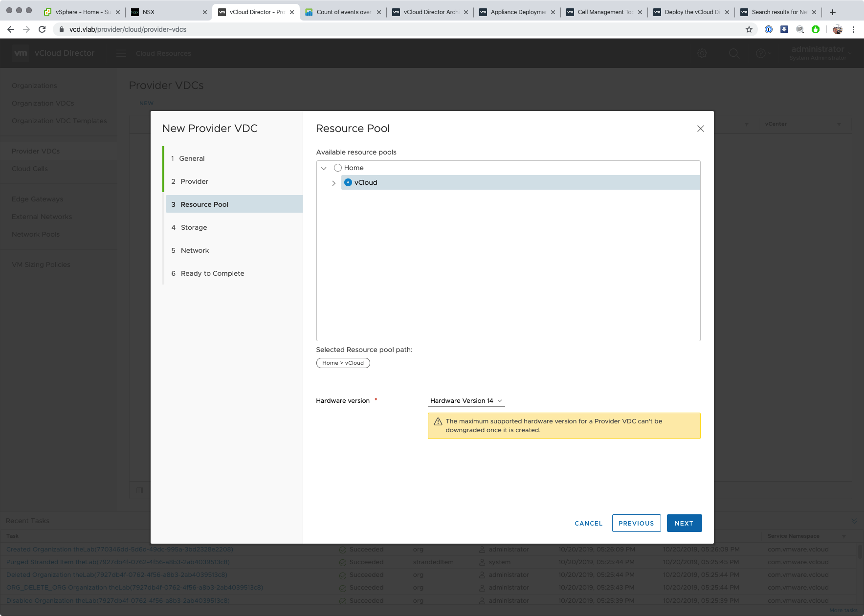This screenshot has height=616, width=864.
Task: Click the PREVIOUS button
Action: coord(636,523)
